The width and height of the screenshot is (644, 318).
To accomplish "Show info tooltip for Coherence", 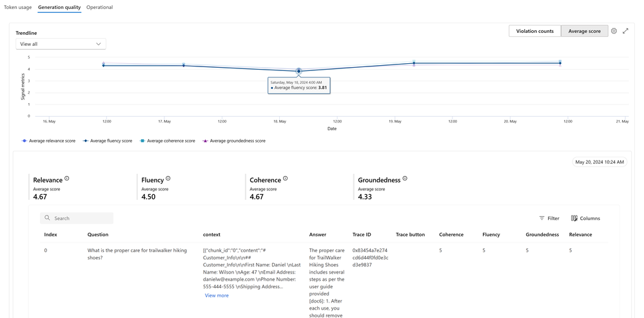I will tap(286, 179).
